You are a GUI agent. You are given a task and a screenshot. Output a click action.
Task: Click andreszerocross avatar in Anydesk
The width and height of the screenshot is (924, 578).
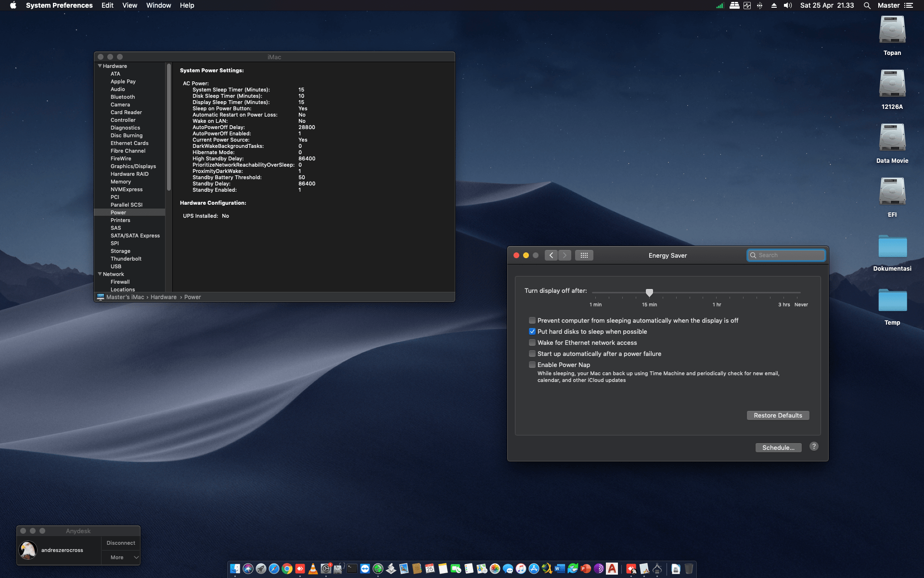[x=28, y=550]
